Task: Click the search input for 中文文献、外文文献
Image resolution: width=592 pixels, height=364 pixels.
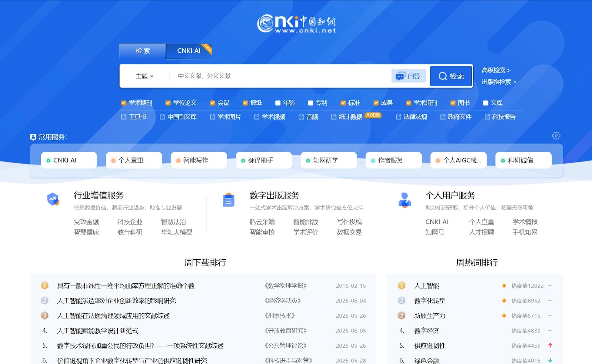Action: (x=280, y=76)
